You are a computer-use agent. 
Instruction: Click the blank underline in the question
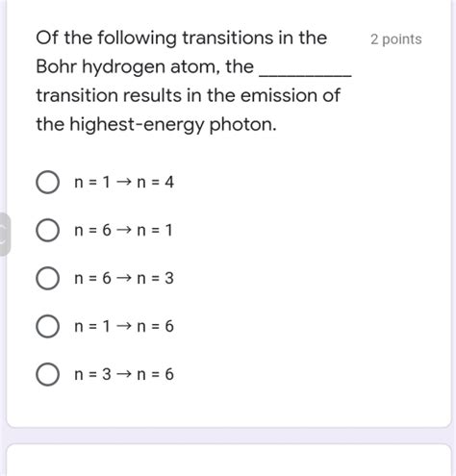point(305,72)
